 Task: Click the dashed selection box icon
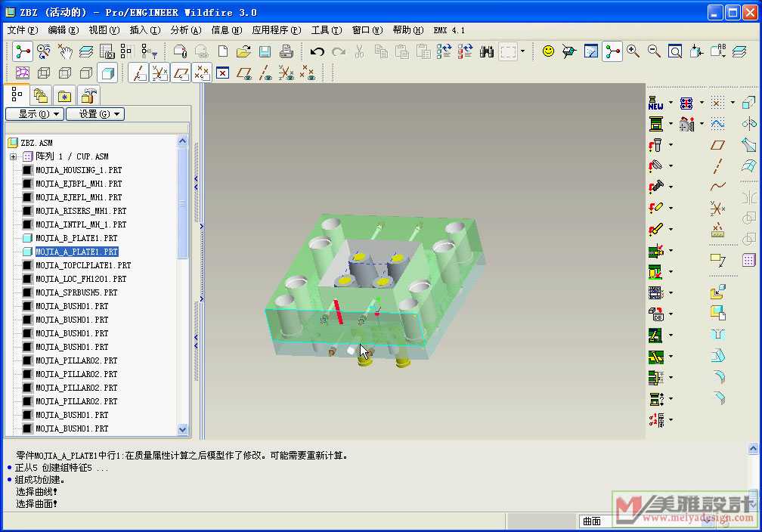(508, 51)
